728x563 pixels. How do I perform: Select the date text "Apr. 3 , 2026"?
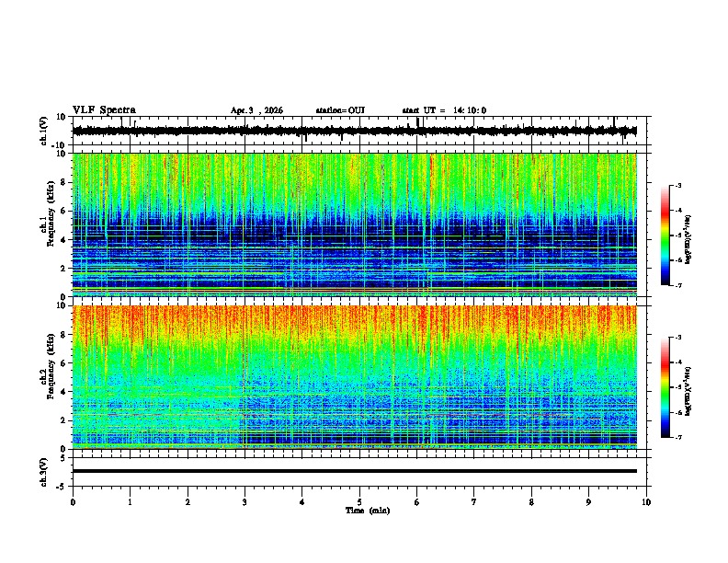256,110
